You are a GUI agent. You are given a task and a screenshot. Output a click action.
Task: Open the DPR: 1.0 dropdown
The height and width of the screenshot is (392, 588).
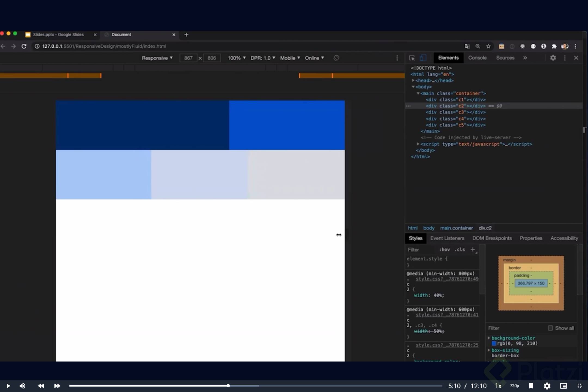coord(263,58)
